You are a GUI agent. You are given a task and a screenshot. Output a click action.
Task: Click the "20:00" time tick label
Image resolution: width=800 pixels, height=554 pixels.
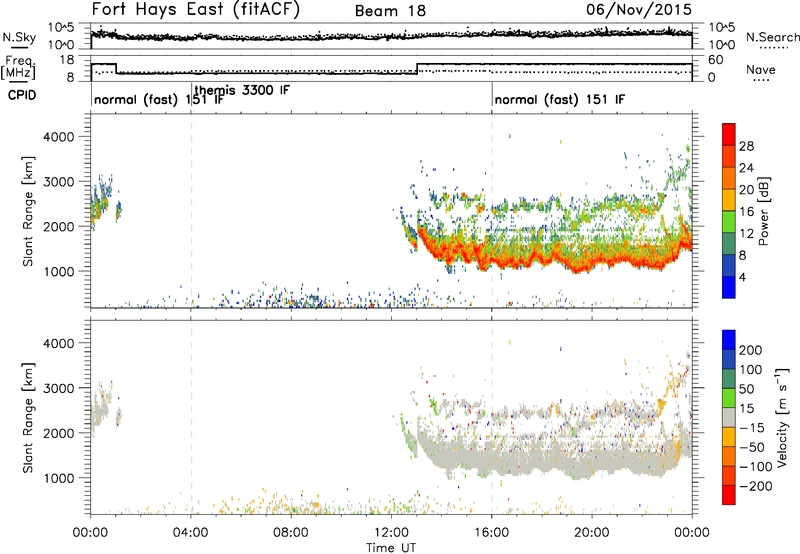click(592, 533)
